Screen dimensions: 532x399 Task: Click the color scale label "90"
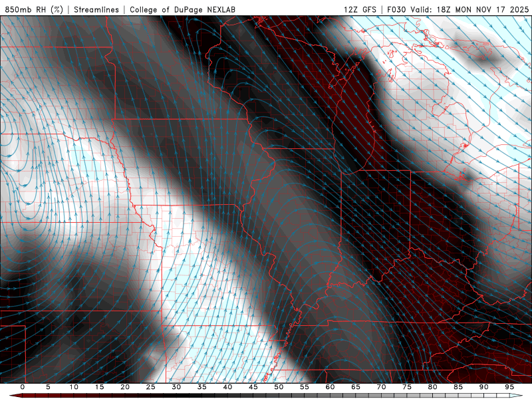tap(483, 387)
